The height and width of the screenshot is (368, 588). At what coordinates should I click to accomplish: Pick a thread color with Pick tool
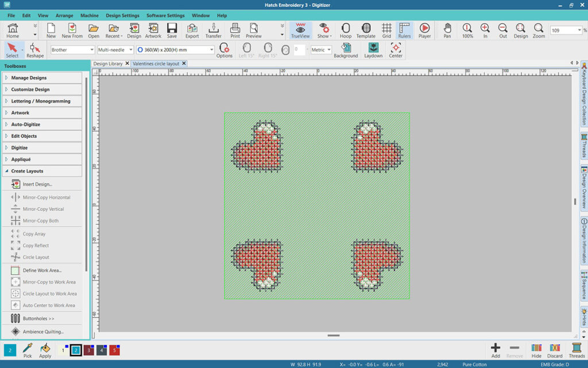pyautogui.click(x=27, y=350)
